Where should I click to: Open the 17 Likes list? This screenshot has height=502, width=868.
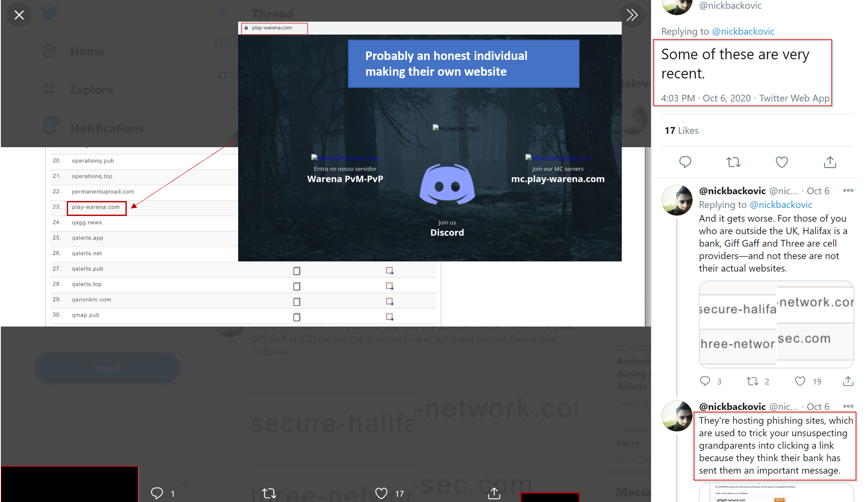pos(682,130)
